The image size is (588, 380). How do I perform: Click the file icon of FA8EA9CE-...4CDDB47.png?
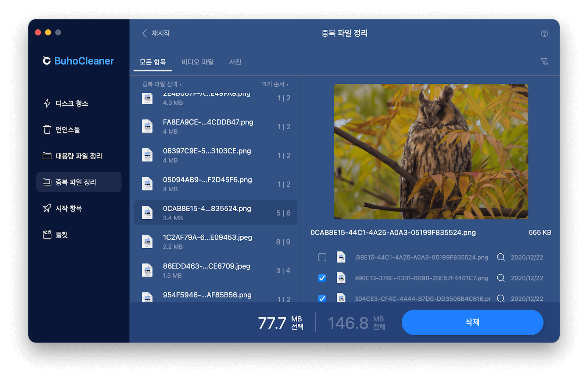pyautogui.click(x=147, y=126)
